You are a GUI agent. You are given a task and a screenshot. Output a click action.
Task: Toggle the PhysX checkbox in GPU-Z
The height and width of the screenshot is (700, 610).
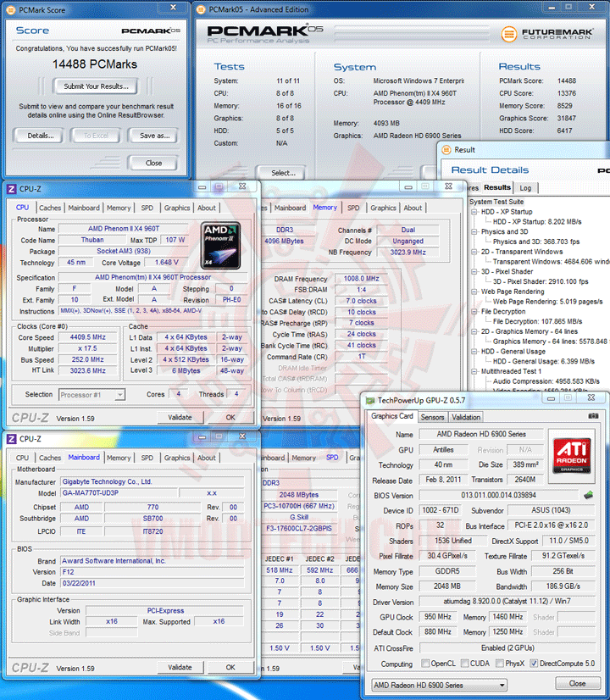[500, 663]
